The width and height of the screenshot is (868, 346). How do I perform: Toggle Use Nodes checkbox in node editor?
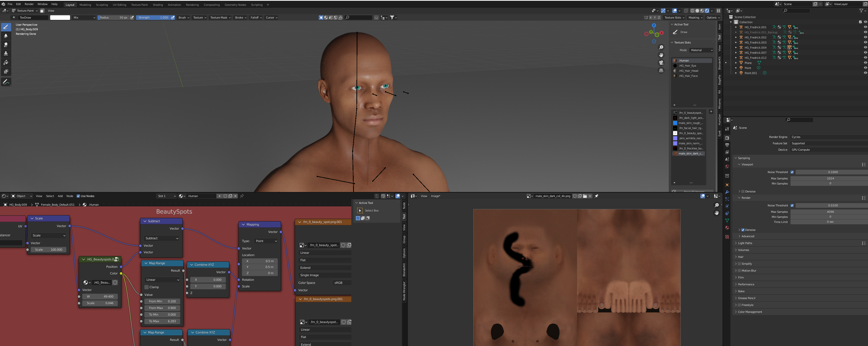pyautogui.click(x=78, y=196)
